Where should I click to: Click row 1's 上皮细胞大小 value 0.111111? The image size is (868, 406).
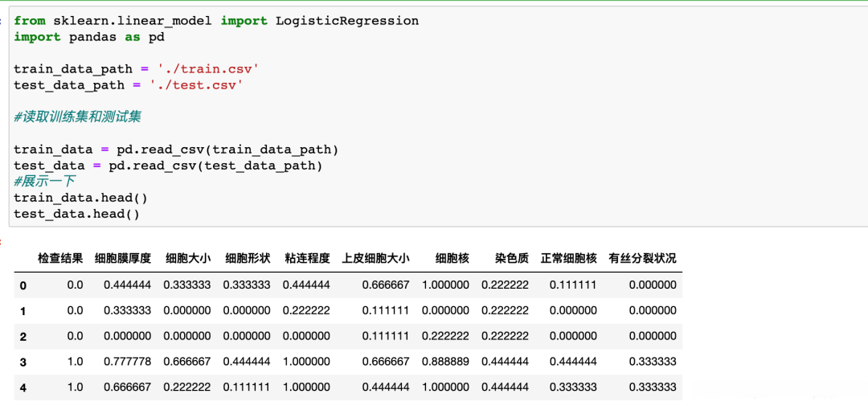click(386, 310)
